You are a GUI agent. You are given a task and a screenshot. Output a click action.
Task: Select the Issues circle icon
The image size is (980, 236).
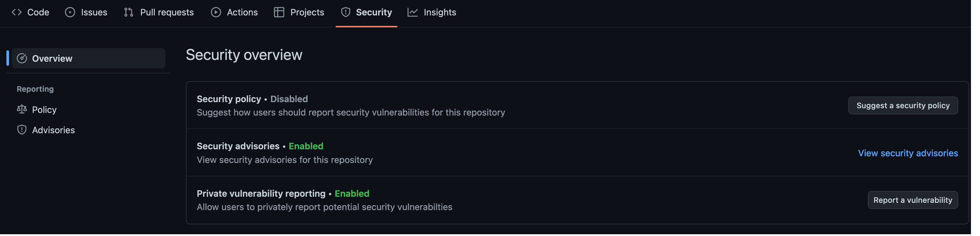point(70,12)
